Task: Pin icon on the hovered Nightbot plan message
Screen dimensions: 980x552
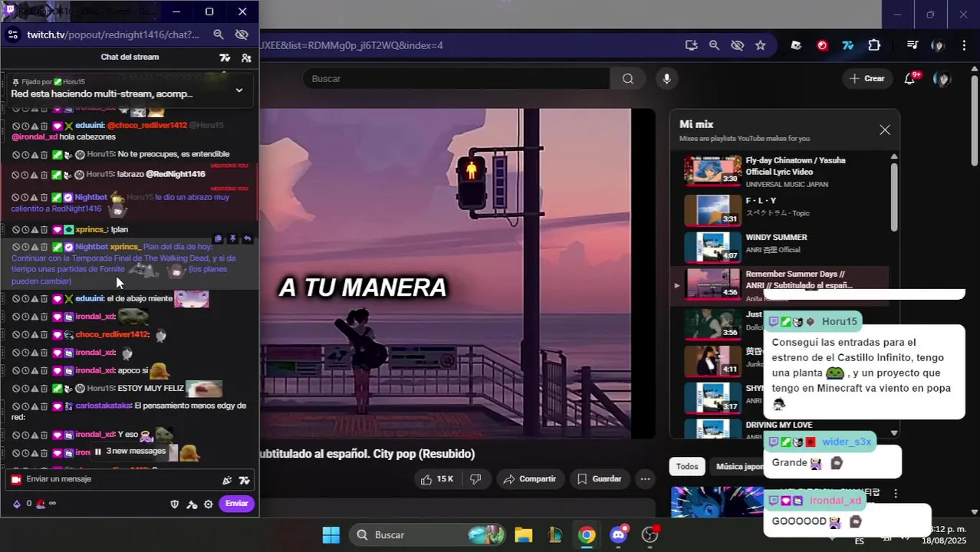Action: tap(233, 239)
